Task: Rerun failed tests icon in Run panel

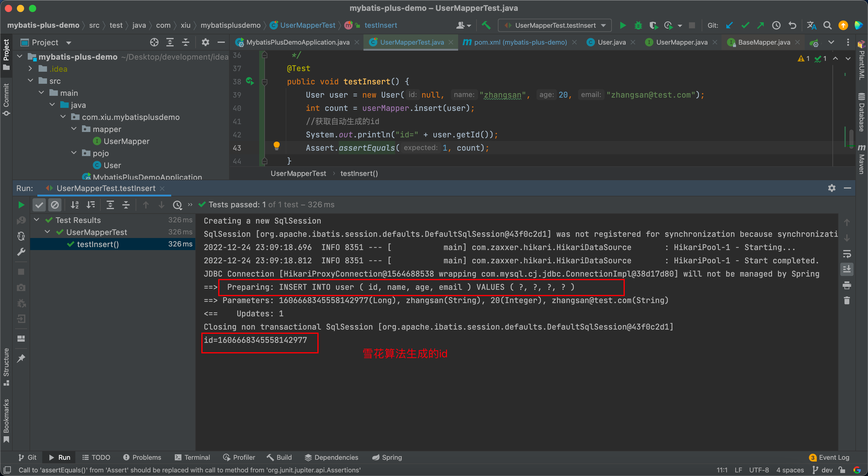Action: tap(21, 220)
